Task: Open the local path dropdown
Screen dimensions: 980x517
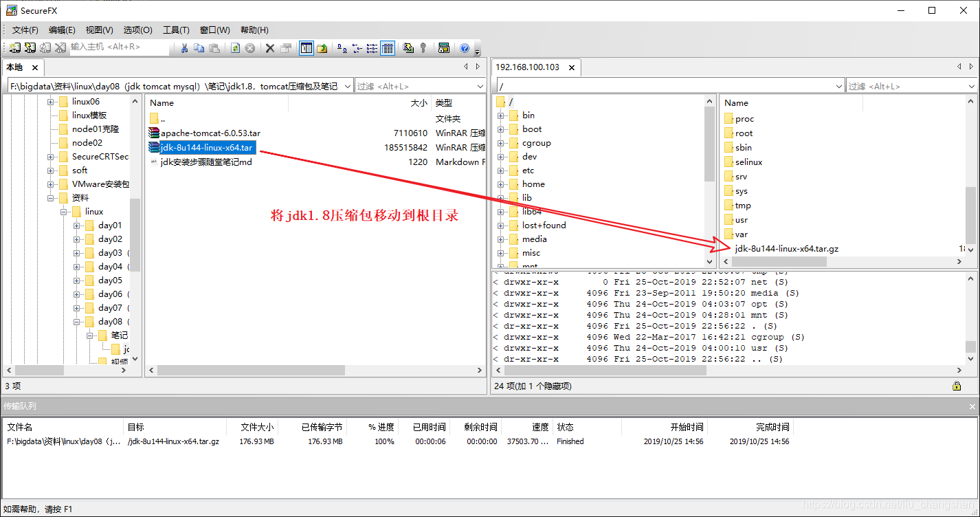Action: coord(347,86)
